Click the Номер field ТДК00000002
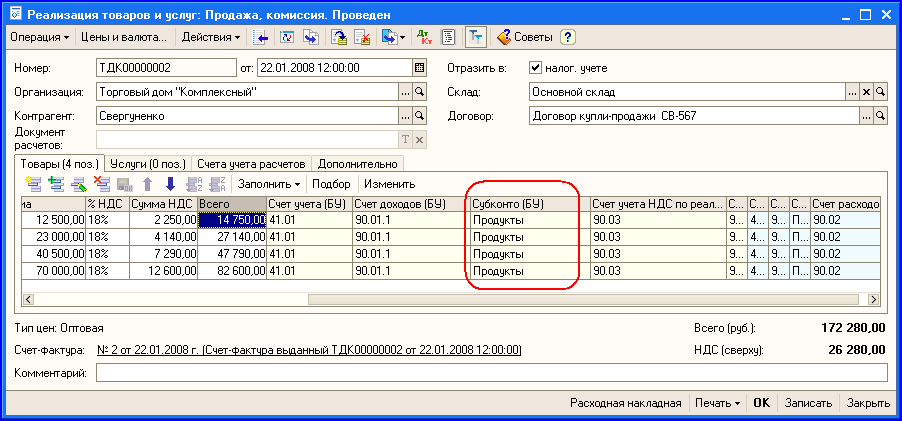This screenshot has height=421, width=902. click(x=166, y=68)
